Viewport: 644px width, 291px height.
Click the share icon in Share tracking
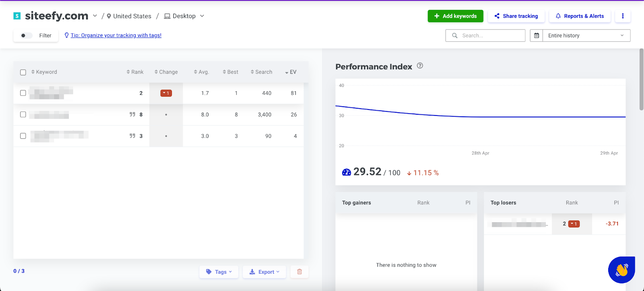click(x=497, y=16)
